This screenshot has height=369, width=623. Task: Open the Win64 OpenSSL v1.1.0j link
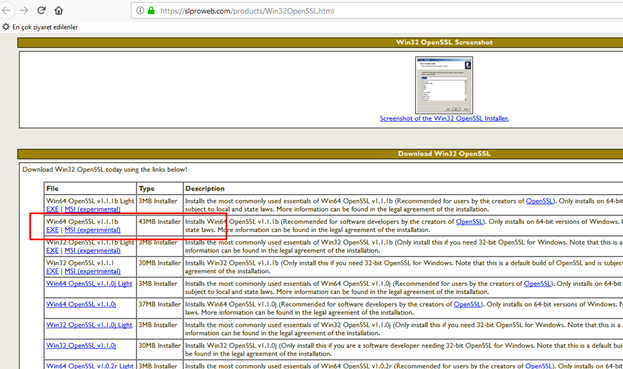pos(81,304)
